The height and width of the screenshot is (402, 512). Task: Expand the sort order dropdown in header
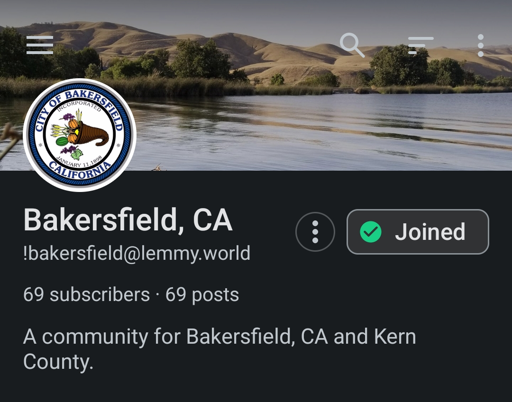421,45
